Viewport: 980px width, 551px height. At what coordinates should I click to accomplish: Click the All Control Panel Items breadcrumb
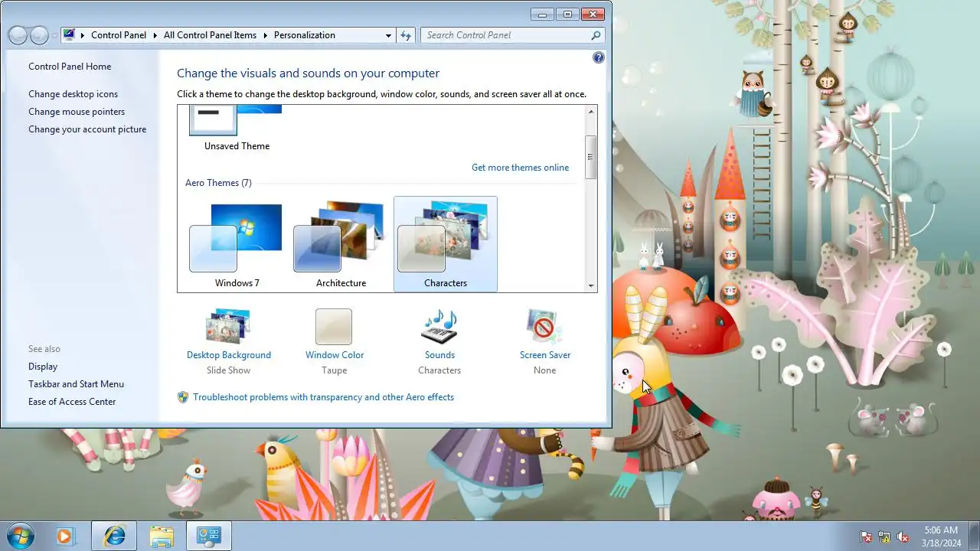pyautogui.click(x=210, y=35)
